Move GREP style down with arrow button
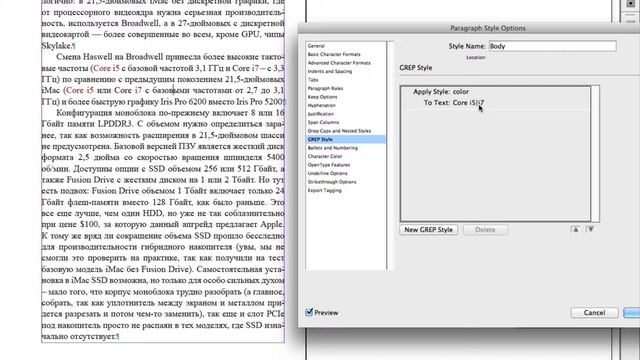640x360 pixels. pos(590,229)
